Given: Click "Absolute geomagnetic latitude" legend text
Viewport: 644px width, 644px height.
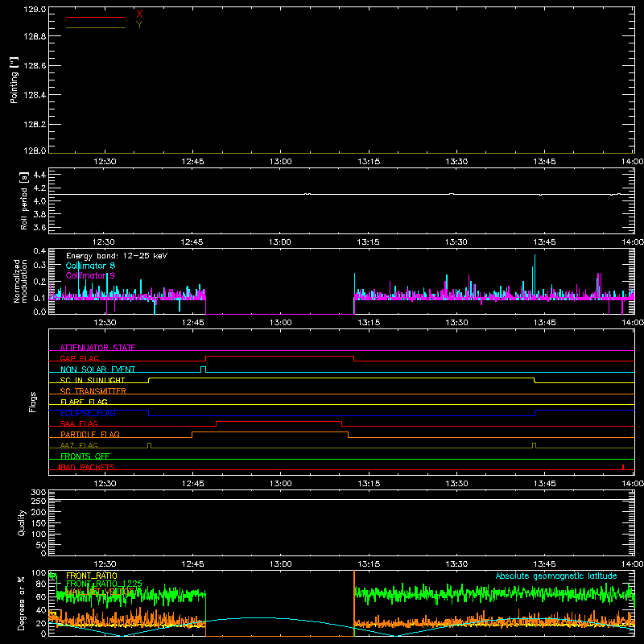Looking at the screenshot, I should point(556,576).
